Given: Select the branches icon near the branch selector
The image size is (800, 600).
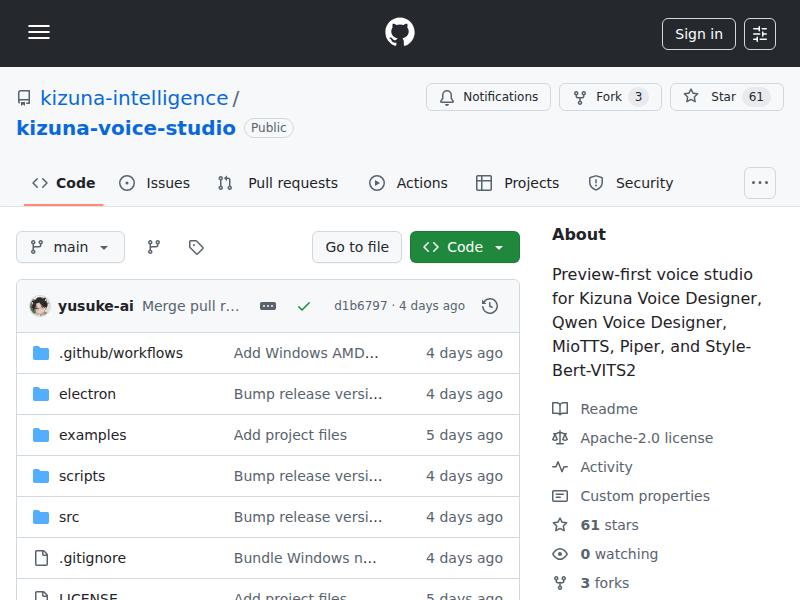Looking at the screenshot, I should pos(153,247).
